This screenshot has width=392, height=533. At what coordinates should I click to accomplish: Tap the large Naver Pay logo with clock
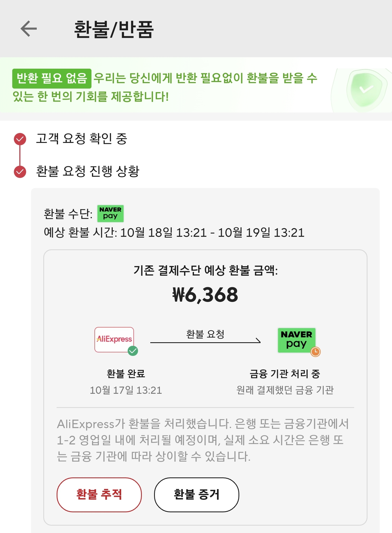point(296,340)
